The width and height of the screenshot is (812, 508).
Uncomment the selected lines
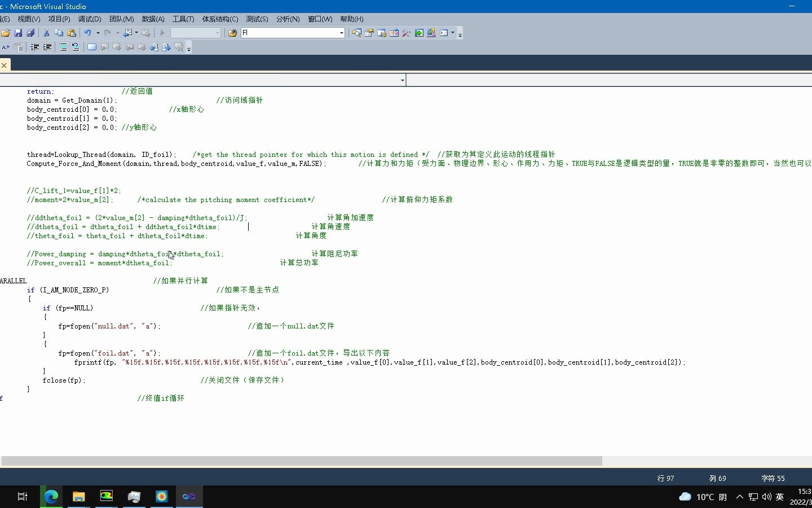tap(75, 47)
